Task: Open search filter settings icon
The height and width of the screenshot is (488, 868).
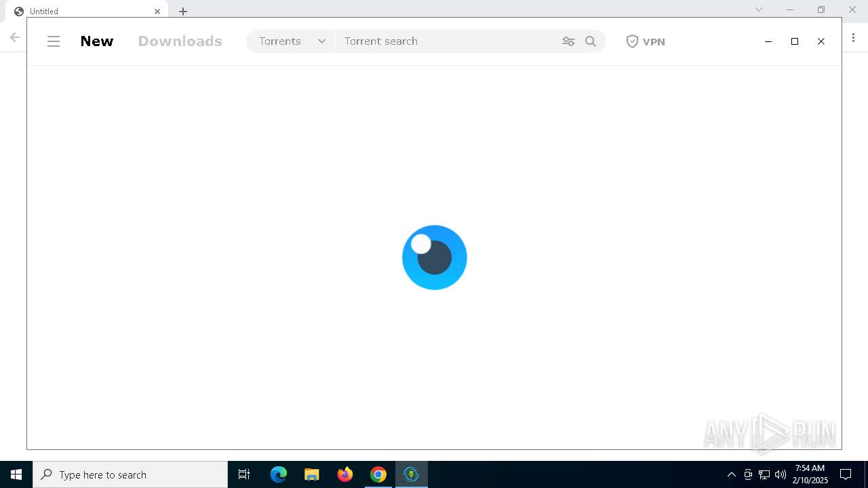Action: [x=568, y=41]
